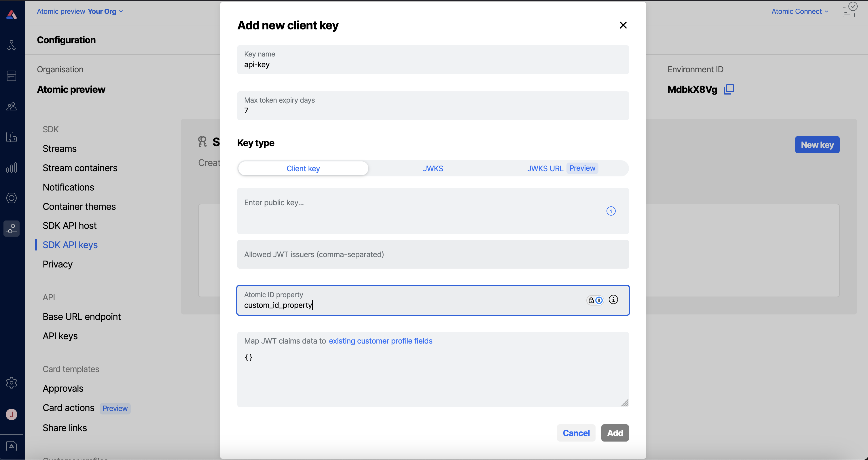
Task: Click the Atomic logo in sidebar
Action: (12, 14)
